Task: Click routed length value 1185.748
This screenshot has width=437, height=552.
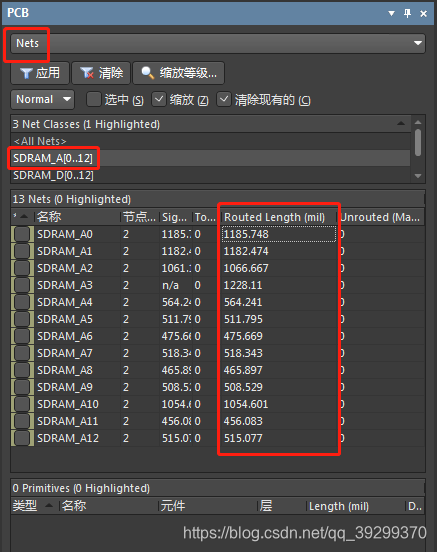Action: click(246, 234)
